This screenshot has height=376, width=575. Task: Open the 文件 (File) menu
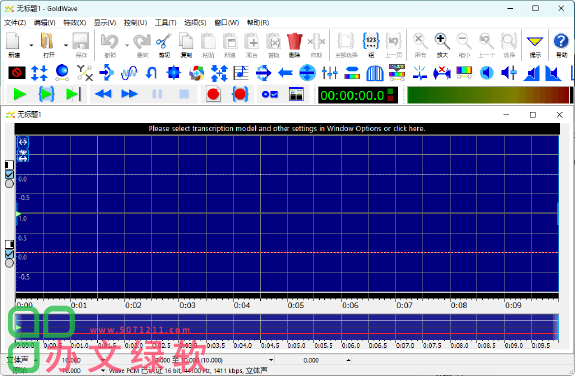[x=15, y=23]
